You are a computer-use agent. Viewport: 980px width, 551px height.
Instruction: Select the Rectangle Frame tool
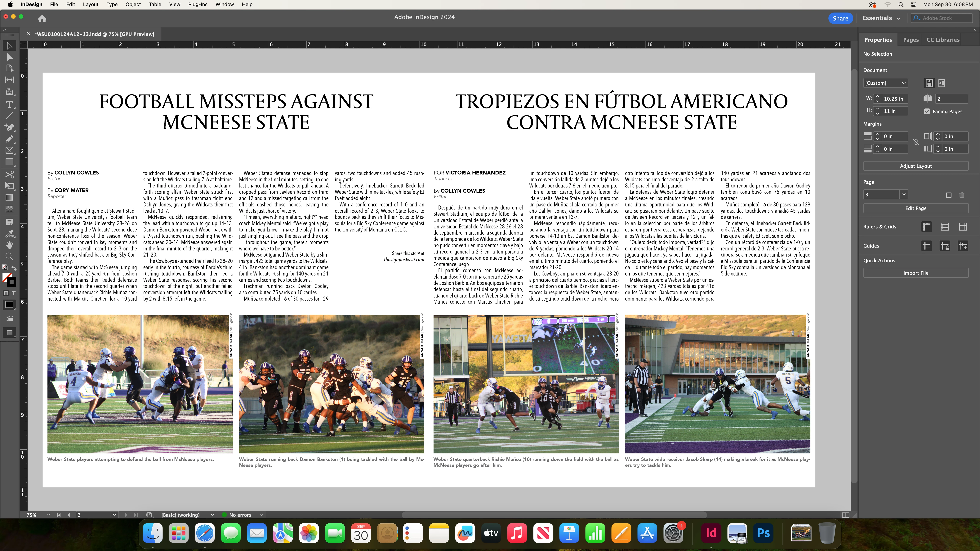pos(9,151)
